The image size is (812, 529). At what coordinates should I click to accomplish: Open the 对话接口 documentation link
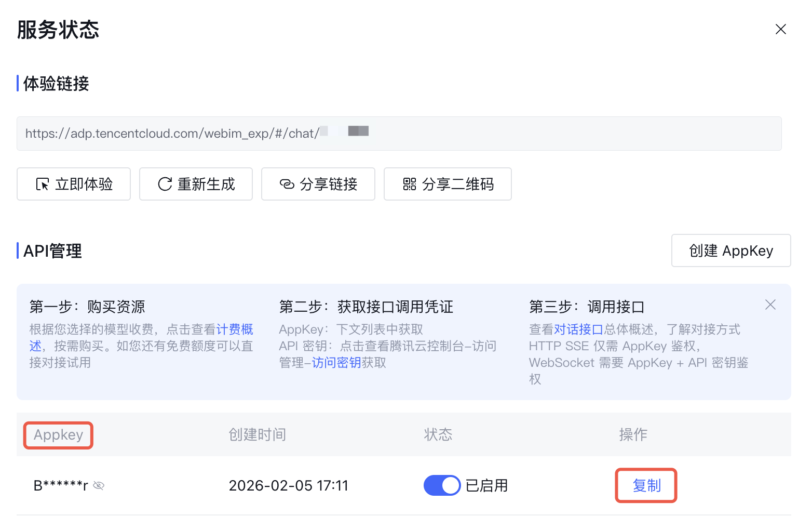(x=578, y=329)
